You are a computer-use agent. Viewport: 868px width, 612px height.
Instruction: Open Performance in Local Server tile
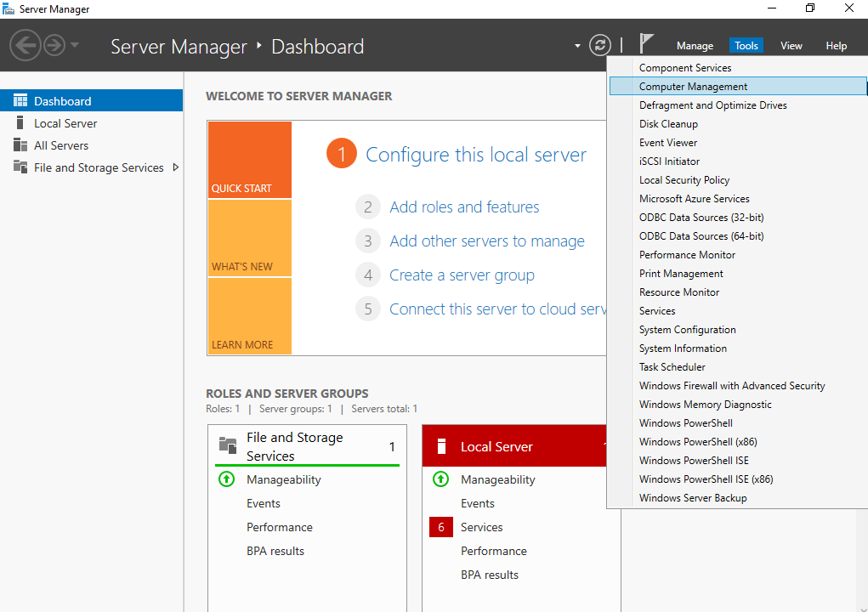point(494,551)
